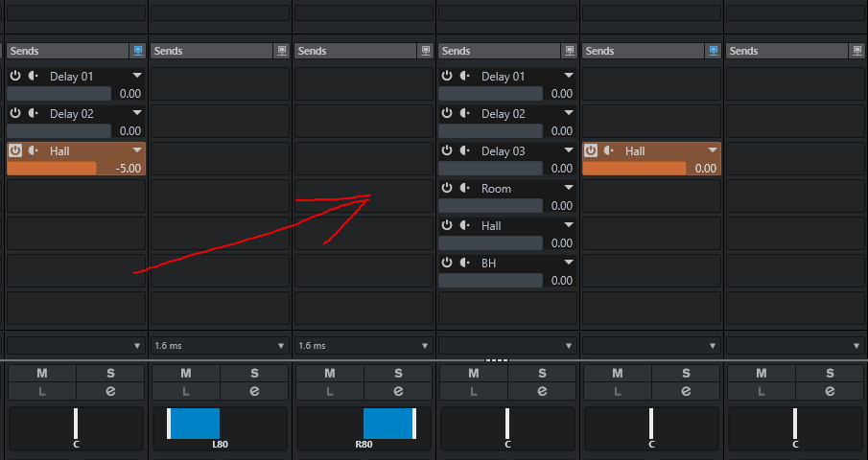Click the Sends header icon above L80-panned channel
The width and height of the screenshot is (868, 460).
pos(281,51)
